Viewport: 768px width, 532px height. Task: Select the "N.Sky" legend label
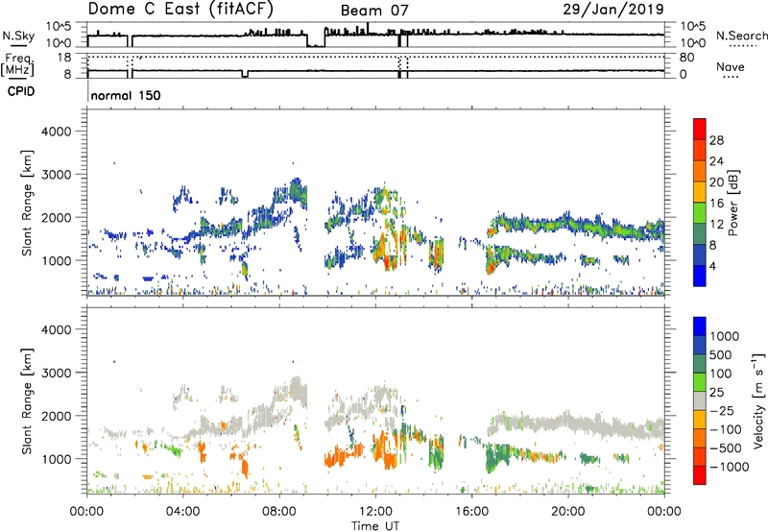[x=18, y=36]
